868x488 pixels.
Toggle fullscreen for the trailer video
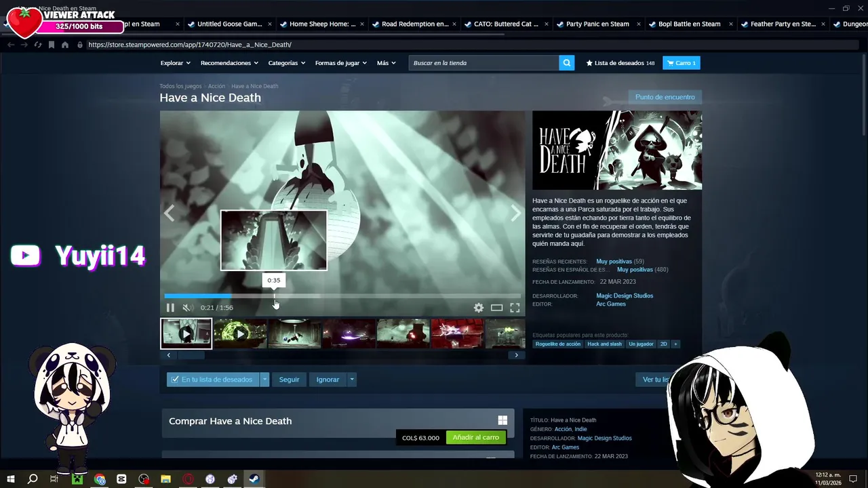515,308
